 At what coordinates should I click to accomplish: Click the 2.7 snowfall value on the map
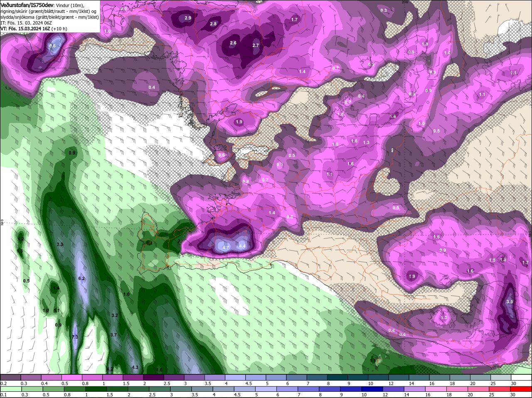pyautogui.click(x=256, y=45)
